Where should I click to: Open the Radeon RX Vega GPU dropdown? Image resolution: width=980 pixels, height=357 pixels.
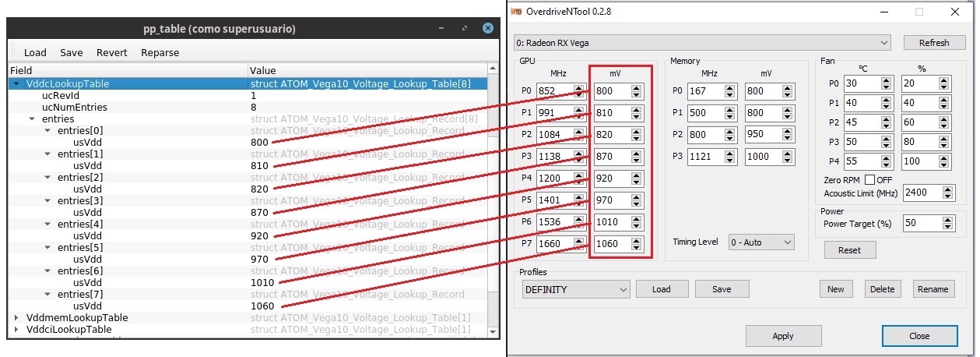point(702,42)
